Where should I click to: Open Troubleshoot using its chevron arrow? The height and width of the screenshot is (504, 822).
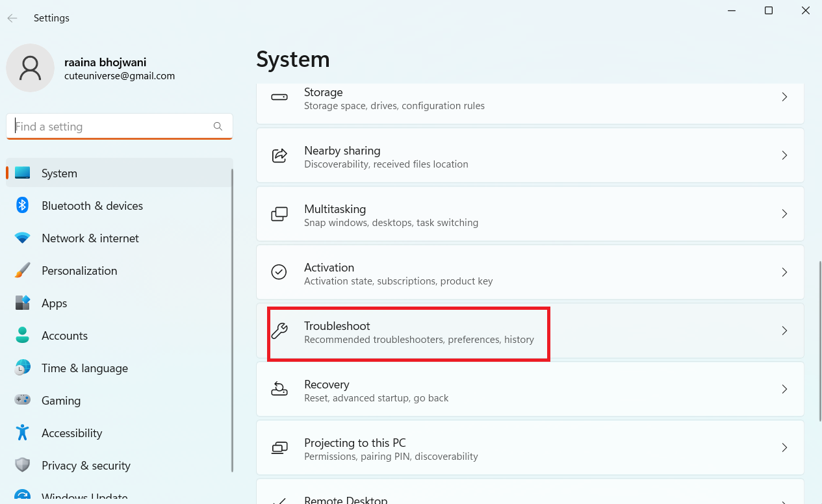click(x=784, y=331)
